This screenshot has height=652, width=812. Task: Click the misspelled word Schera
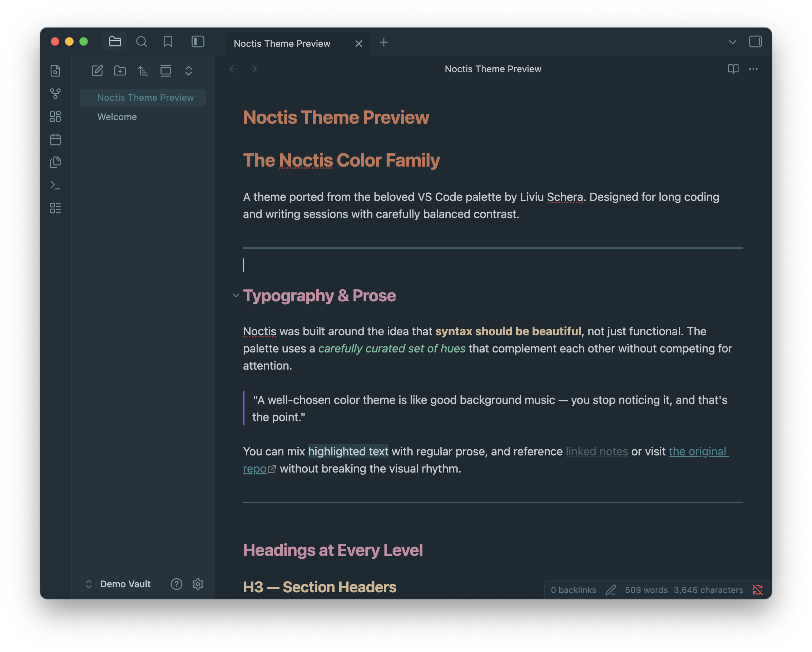click(x=565, y=197)
